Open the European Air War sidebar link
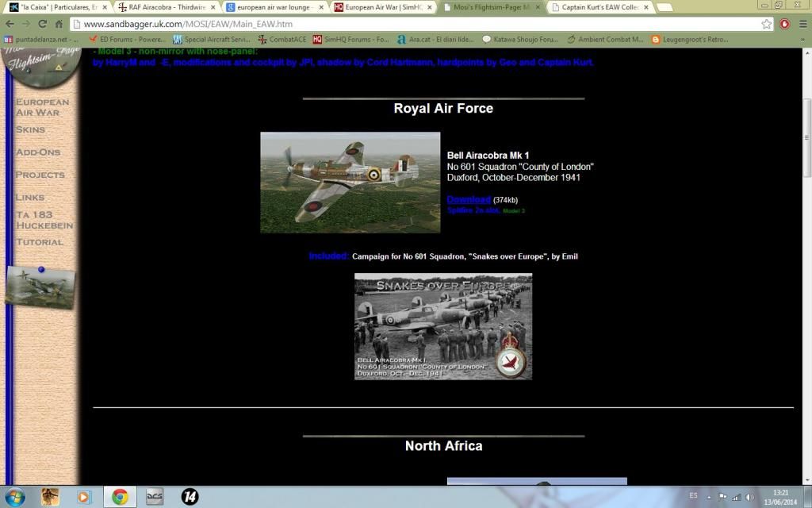 click(x=42, y=107)
